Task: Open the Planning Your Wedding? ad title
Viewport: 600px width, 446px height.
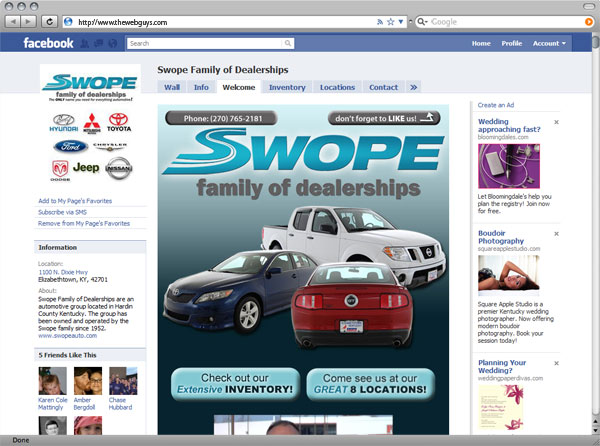Action: coord(502,366)
